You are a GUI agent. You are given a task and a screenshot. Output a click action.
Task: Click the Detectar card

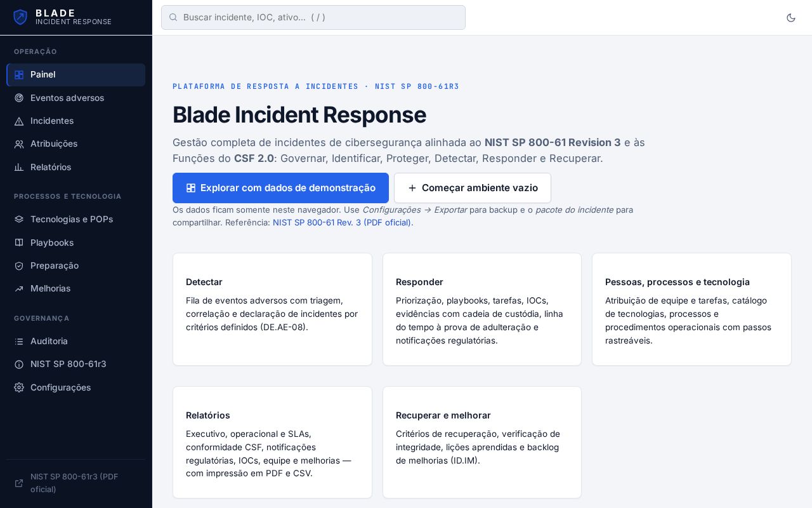click(x=272, y=309)
